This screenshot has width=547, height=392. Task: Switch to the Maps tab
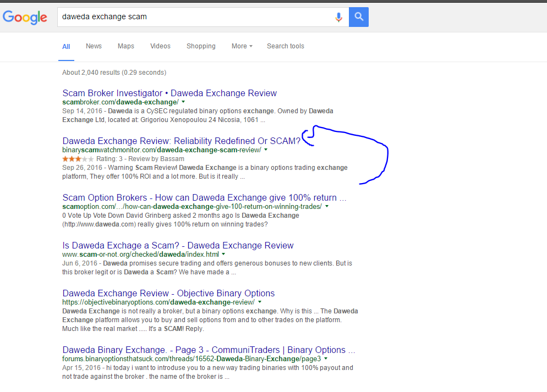coord(126,46)
